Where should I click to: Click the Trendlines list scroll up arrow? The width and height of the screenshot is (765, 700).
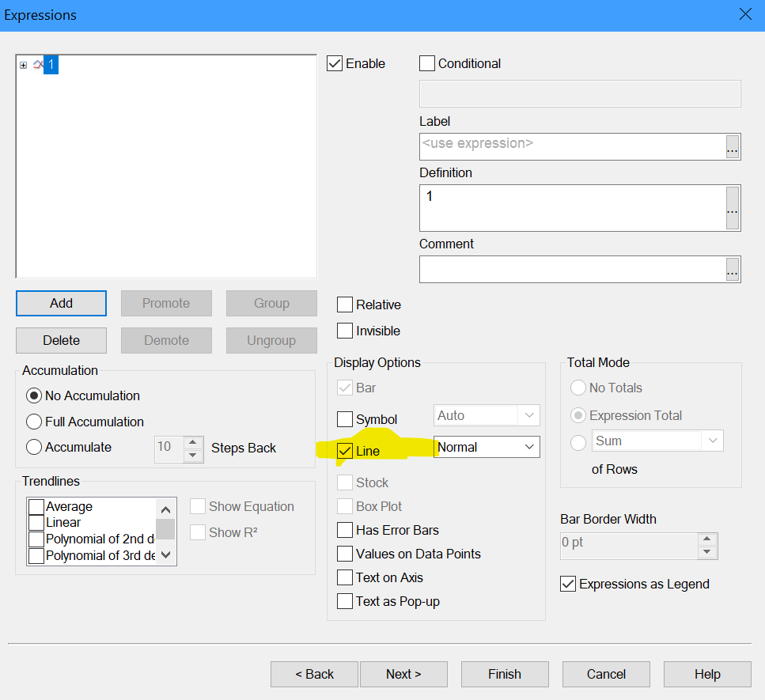coord(166,509)
